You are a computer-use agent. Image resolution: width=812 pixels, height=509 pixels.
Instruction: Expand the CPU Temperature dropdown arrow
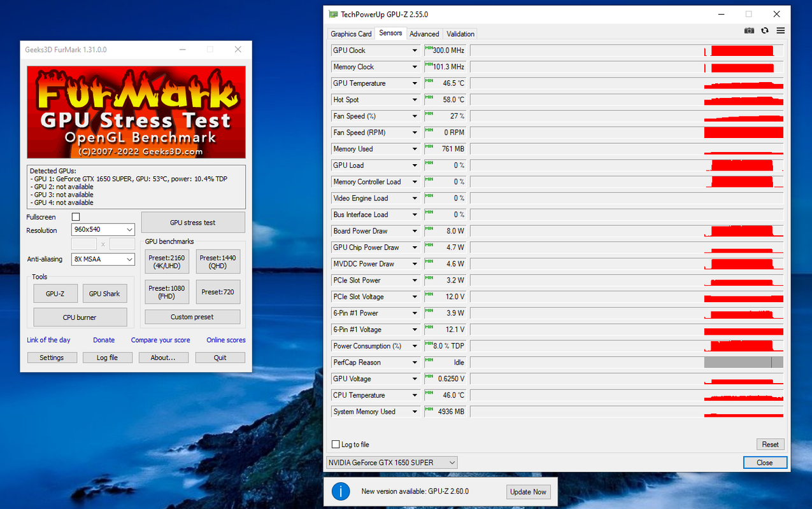(415, 395)
